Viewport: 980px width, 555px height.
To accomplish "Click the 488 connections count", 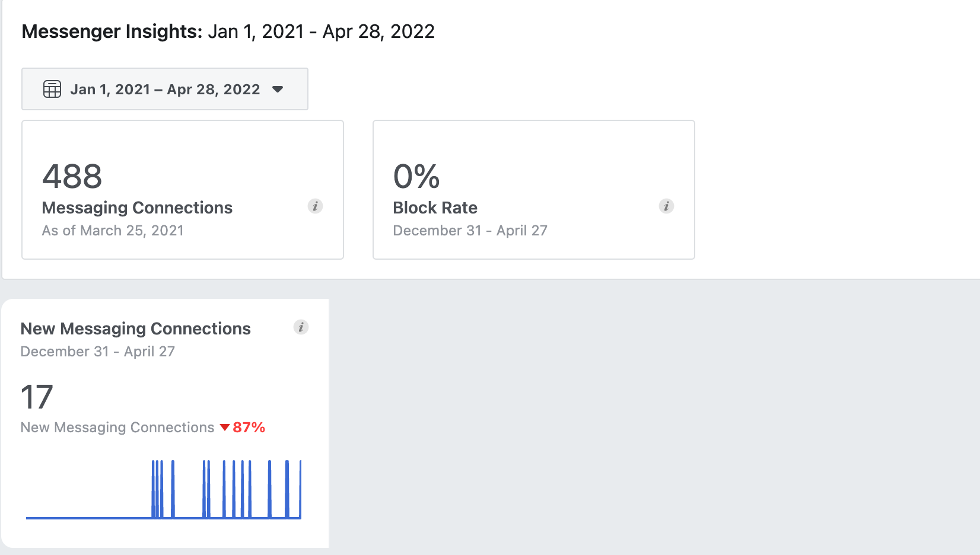I will pos(72,177).
